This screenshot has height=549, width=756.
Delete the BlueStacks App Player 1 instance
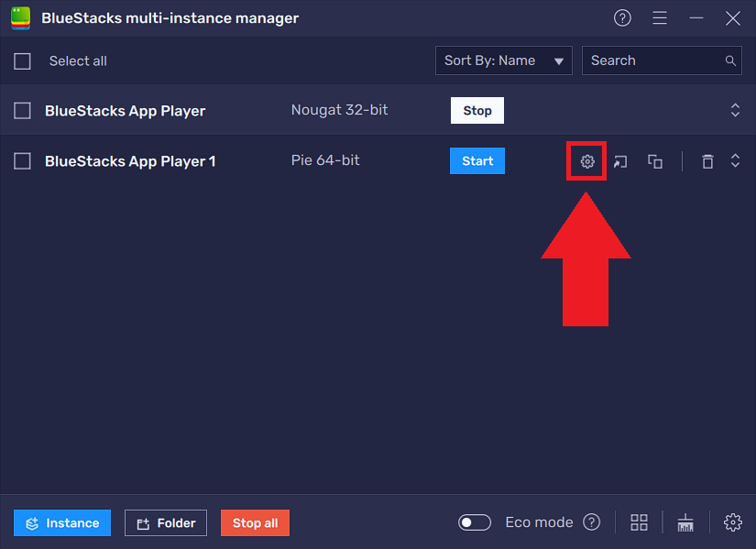[x=707, y=160]
